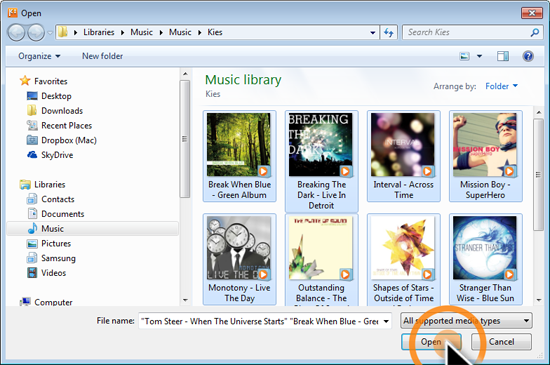Open the Organize menu
Viewport: 550px width, 365px height.
(39, 56)
